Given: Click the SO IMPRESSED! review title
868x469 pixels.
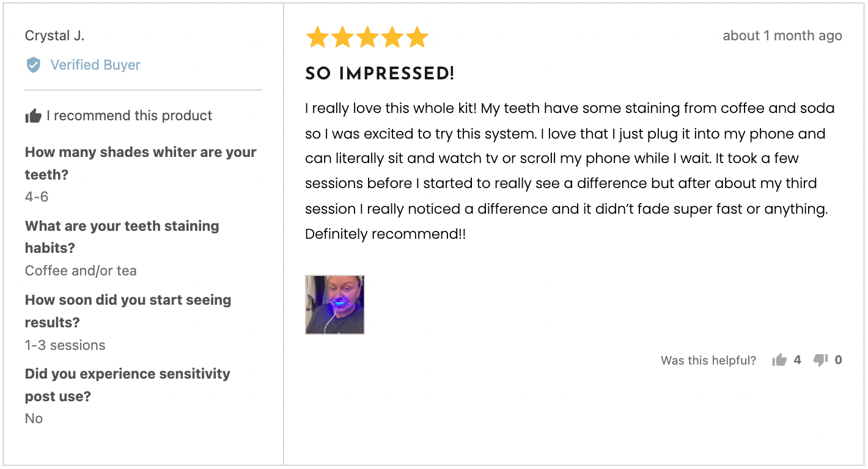Looking at the screenshot, I should click(380, 75).
